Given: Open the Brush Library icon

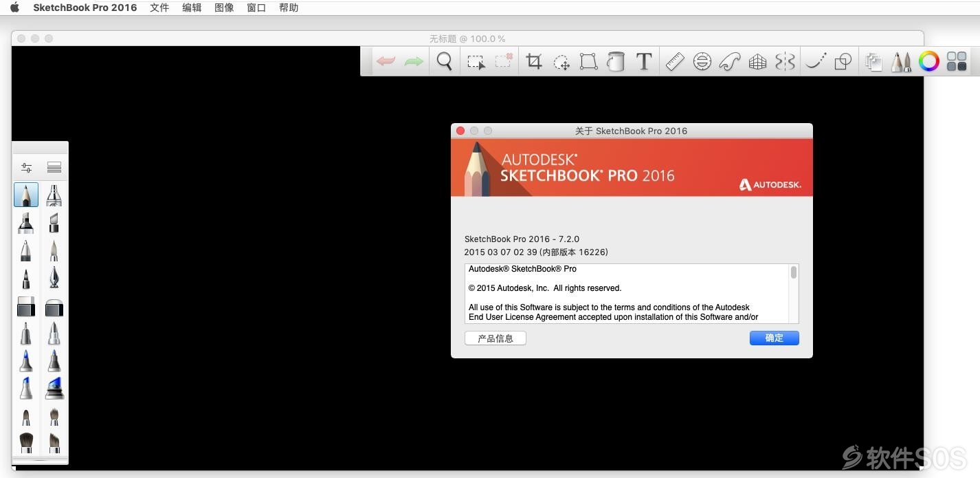Looking at the screenshot, I should pos(54,167).
